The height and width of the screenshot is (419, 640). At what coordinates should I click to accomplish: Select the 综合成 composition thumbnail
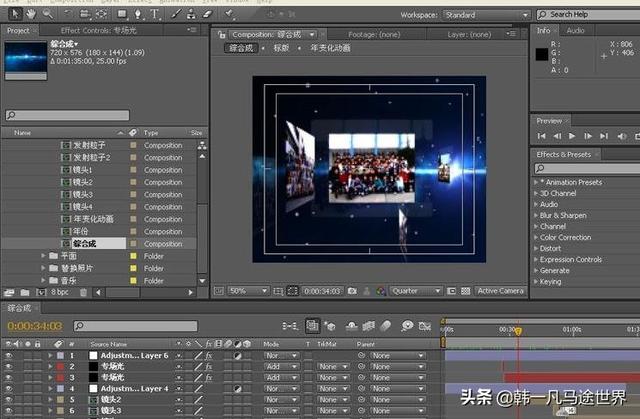[x=26, y=60]
